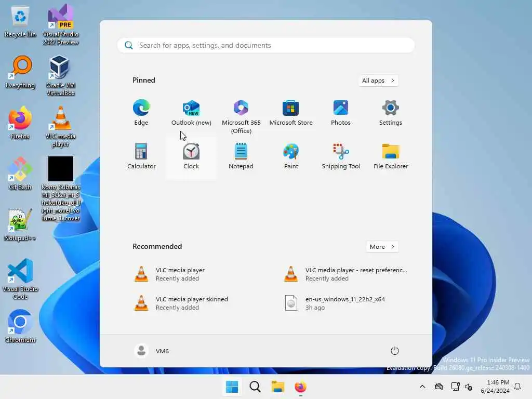Select Oracle VM VirtualBox desktop shortcut
The height and width of the screenshot is (399, 532).
coord(61,75)
